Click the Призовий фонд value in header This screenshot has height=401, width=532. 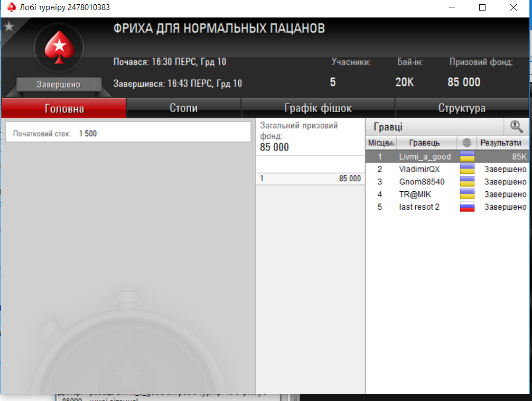click(x=464, y=82)
